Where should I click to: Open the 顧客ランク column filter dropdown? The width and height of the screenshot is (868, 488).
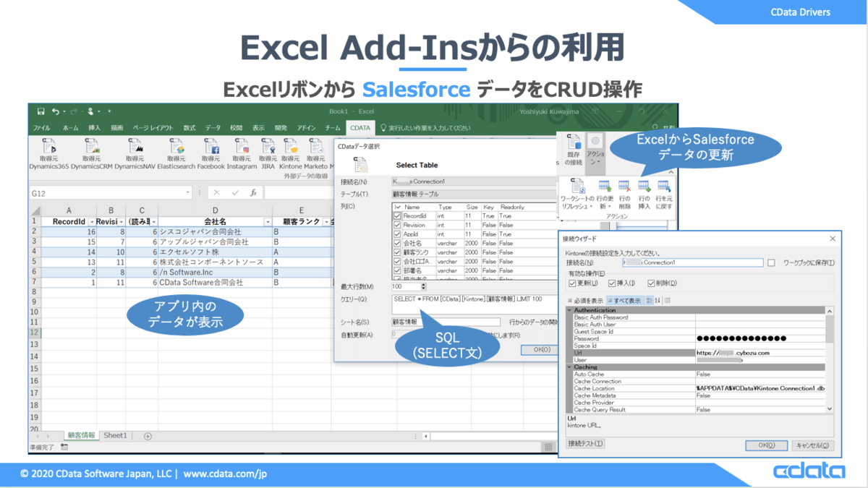325,221
